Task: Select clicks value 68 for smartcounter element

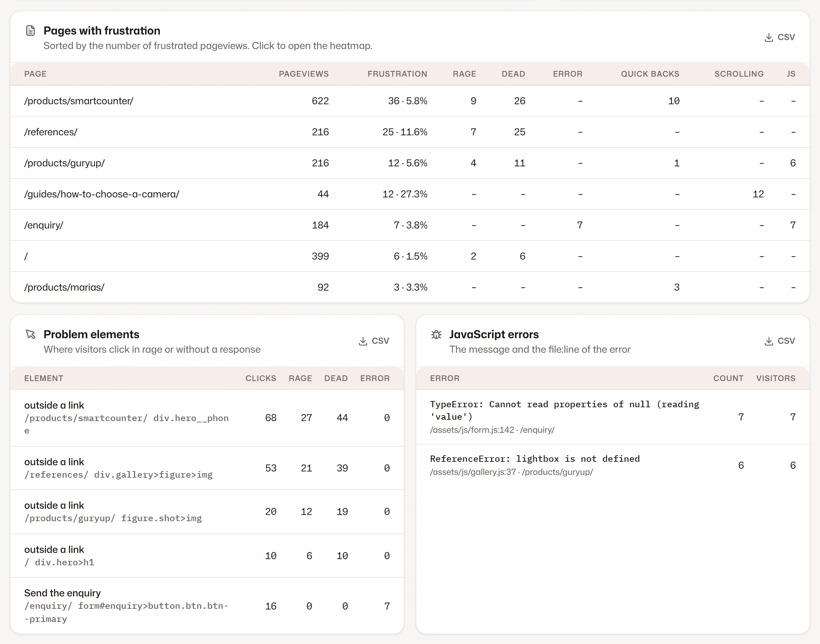Action: [x=271, y=418]
